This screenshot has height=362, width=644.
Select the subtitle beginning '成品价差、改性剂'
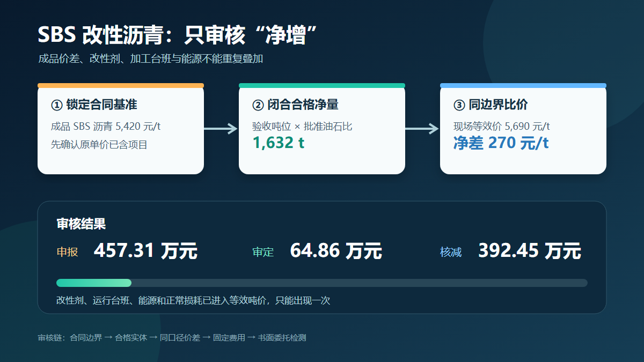(x=150, y=59)
